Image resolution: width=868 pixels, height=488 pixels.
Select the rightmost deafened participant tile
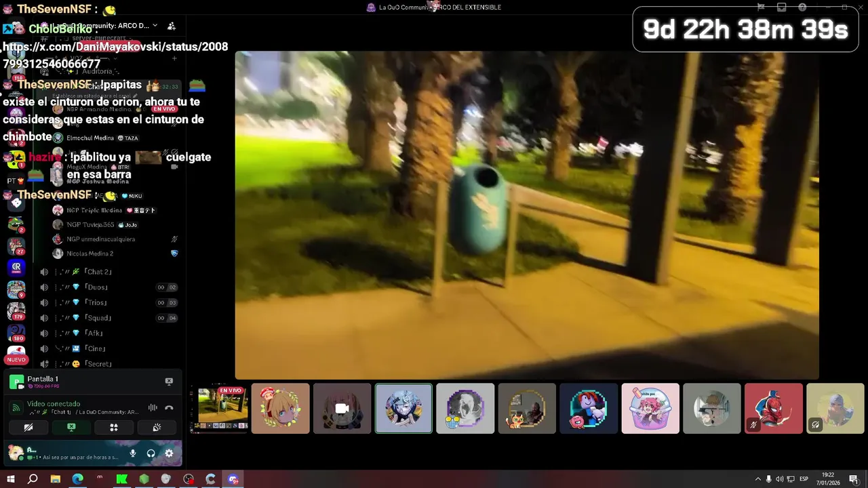pos(835,409)
